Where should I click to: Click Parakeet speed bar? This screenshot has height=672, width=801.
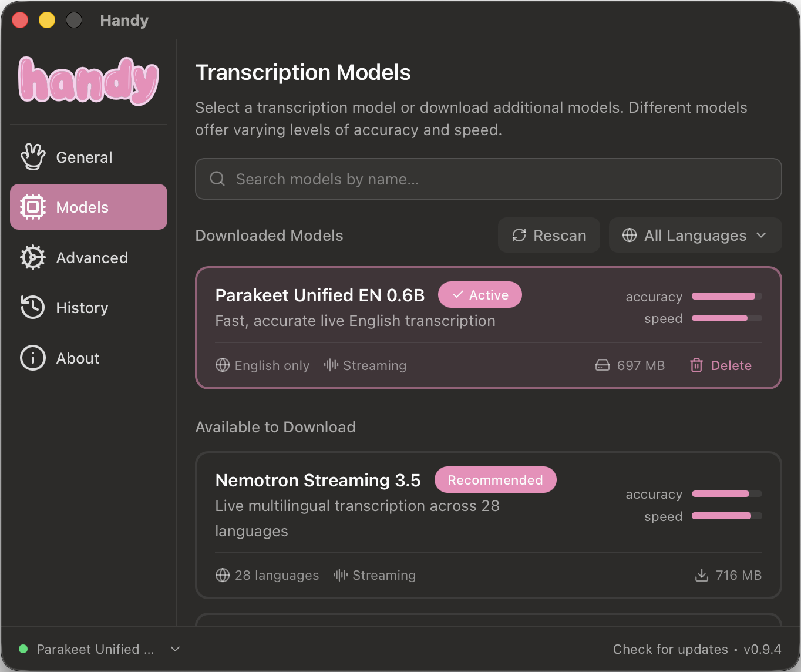[x=727, y=318]
